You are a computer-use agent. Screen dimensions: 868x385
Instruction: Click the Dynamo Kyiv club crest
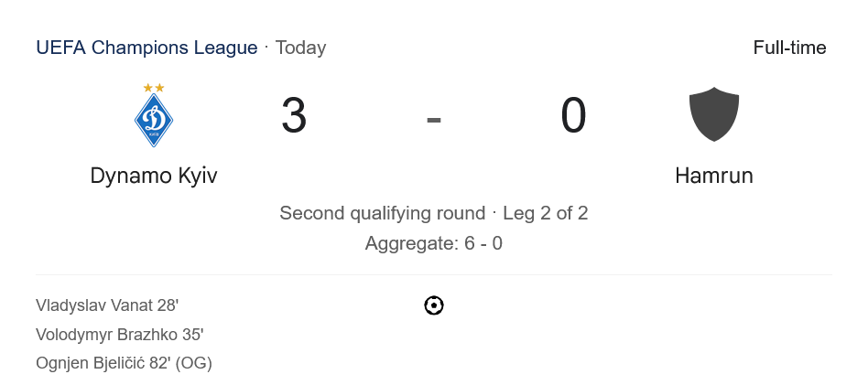tap(154, 121)
